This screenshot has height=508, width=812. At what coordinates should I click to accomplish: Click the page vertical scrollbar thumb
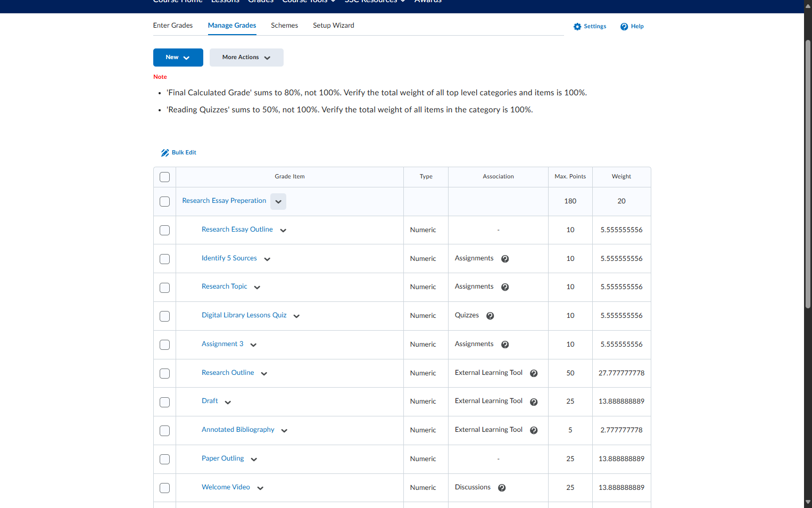point(808,174)
